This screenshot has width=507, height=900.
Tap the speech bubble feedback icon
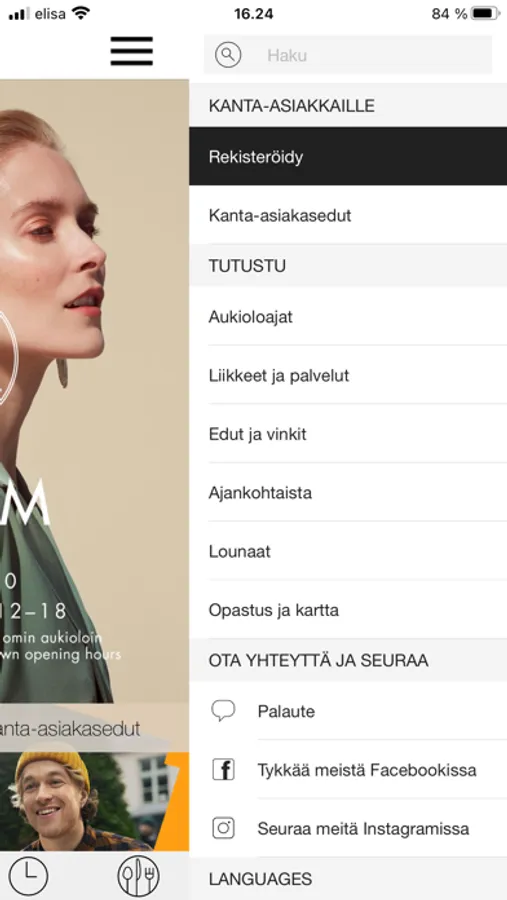click(223, 711)
